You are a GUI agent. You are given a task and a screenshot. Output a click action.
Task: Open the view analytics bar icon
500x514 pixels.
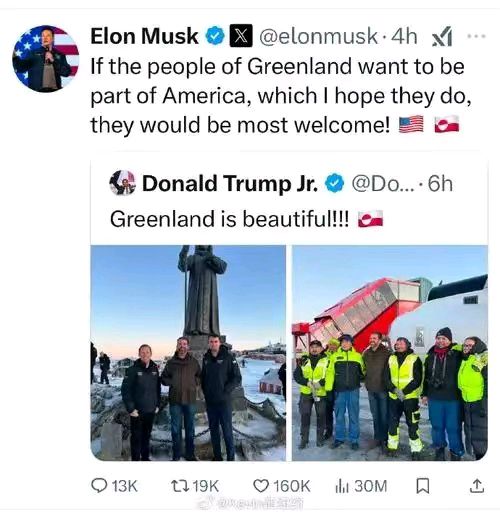tap(341, 486)
